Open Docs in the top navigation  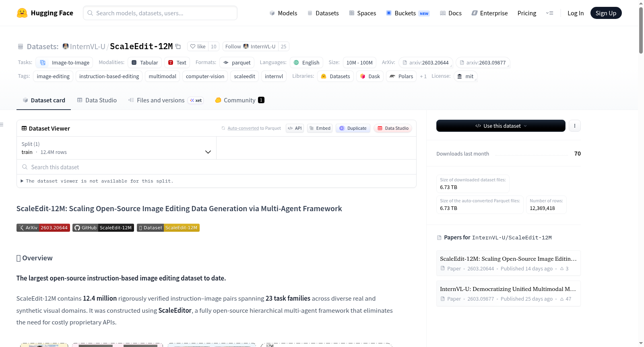(x=451, y=13)
